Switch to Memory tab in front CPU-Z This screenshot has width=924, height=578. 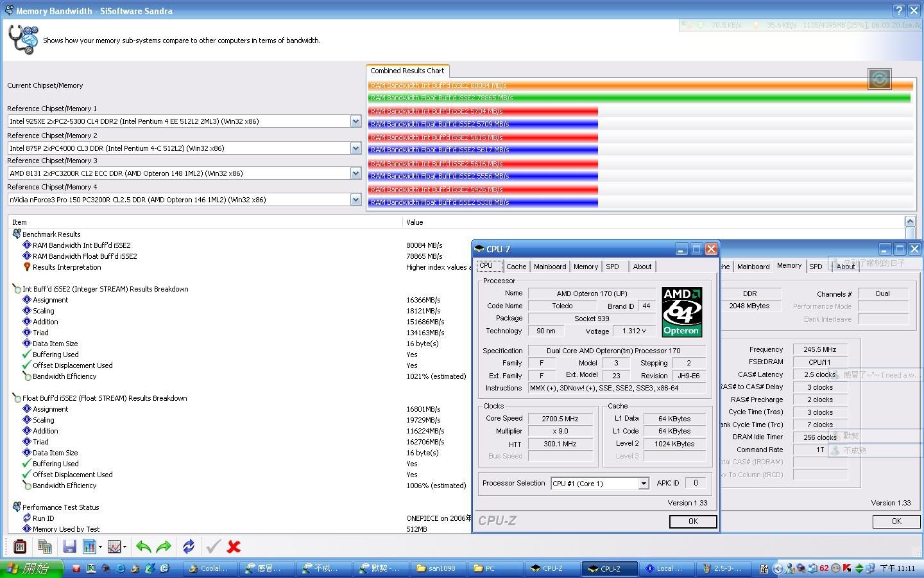[586, 267]
